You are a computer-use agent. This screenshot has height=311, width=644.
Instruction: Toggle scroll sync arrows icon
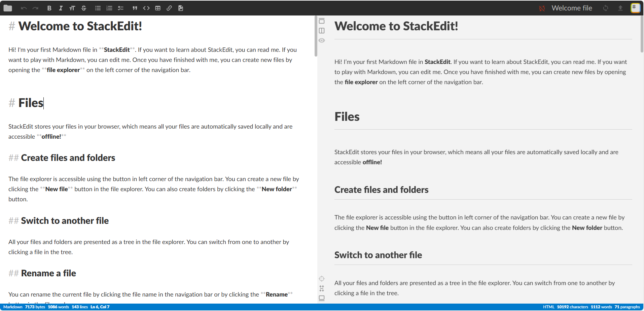[x=322, y=288]
